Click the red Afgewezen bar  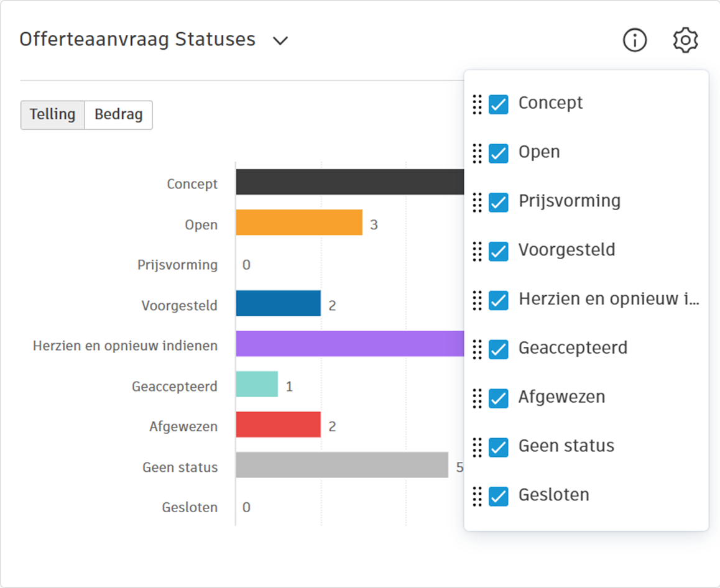(x=278, y=425)
